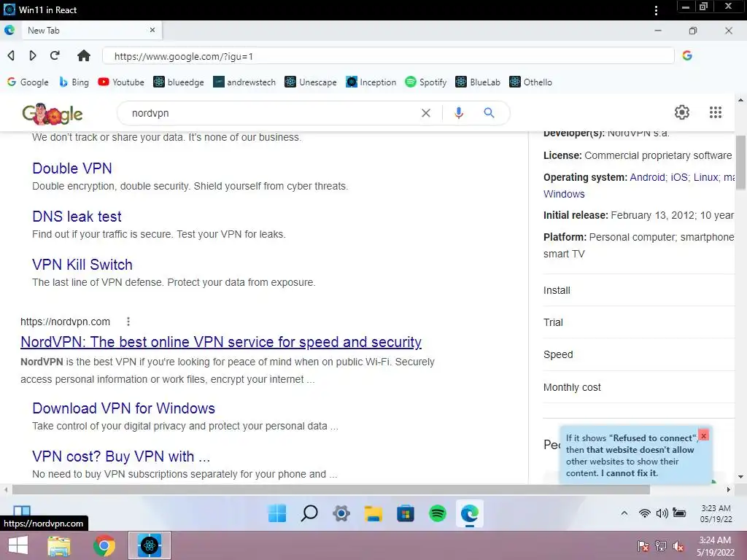Open the home page via house icon
The width and height of the screenshot is (747, 560).
tap(84, 55)
